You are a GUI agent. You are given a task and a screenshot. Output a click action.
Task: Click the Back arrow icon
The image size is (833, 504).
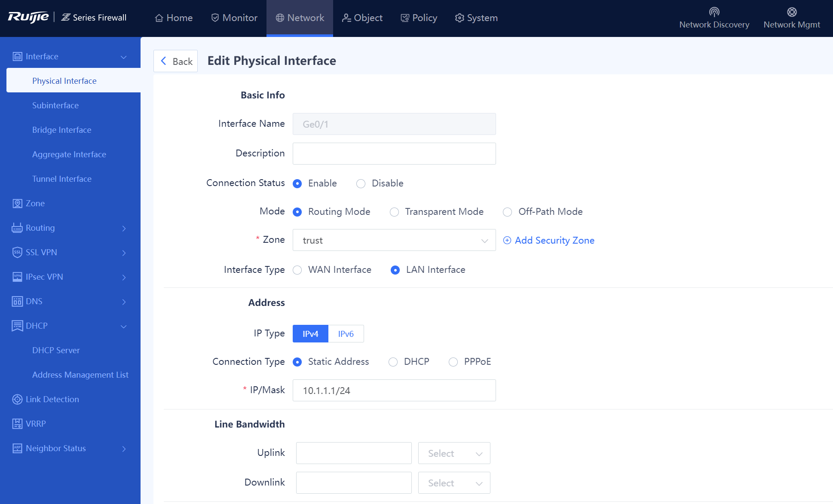164,61
